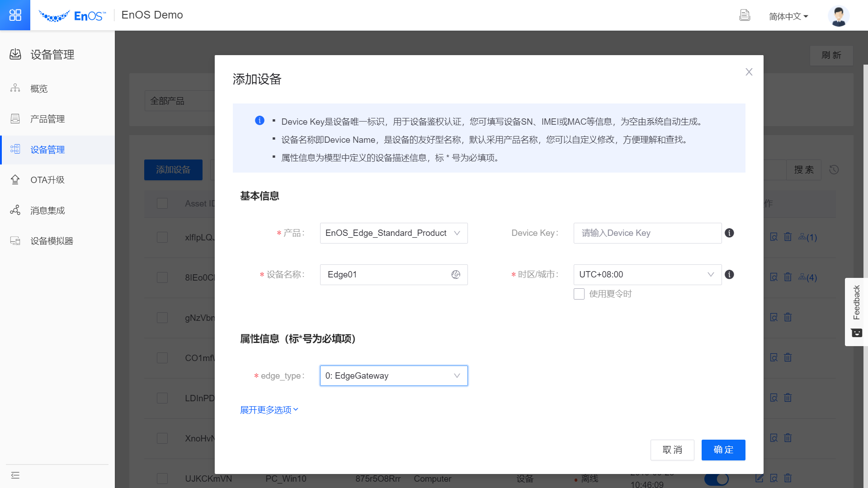
Task: Expand the edge_type EdgeGateway dropdown
Action: point(393,376)
